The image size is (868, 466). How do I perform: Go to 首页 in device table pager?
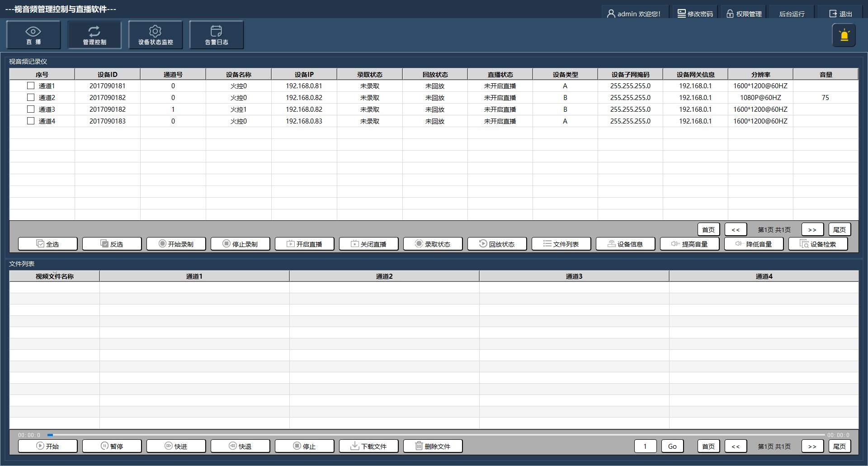[x=708, y=229]
